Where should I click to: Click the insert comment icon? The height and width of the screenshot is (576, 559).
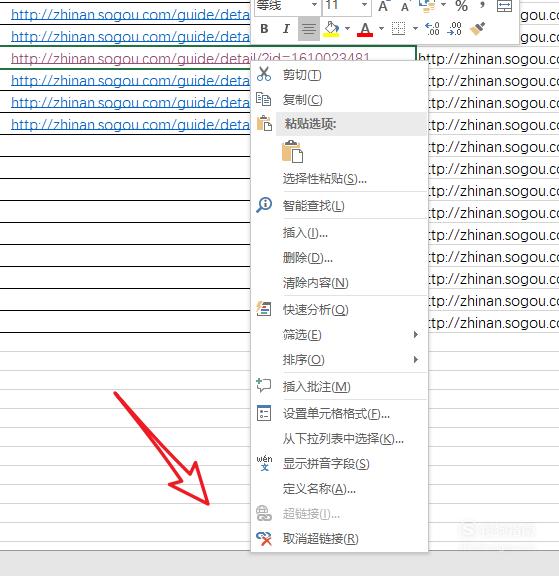pyautogui.click(x=264, y=386)
